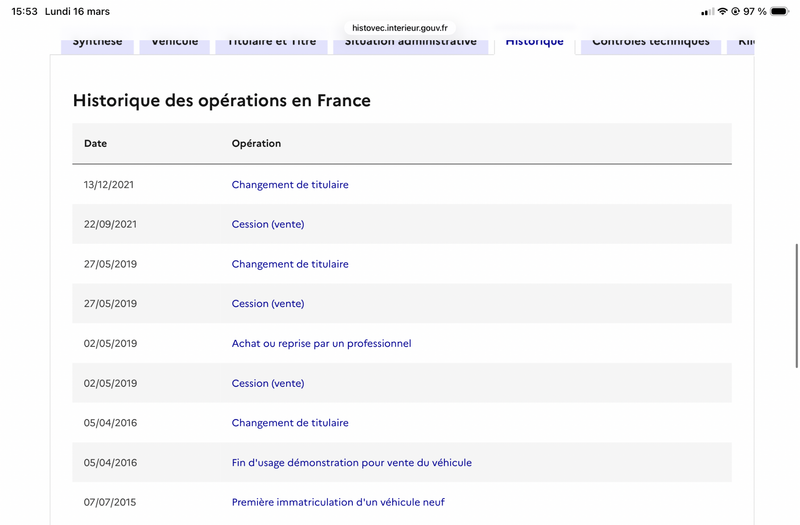Viewport: 800px width, 525px height.
Task: Open Achat ou reprise par un professionnel
Action: [321, 344]
